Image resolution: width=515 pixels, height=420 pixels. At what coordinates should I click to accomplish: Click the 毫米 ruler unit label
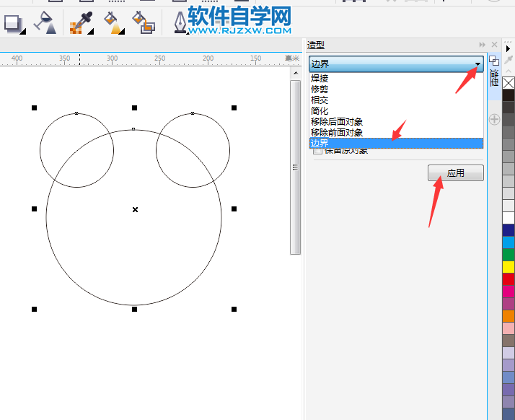tap(292, 58)
